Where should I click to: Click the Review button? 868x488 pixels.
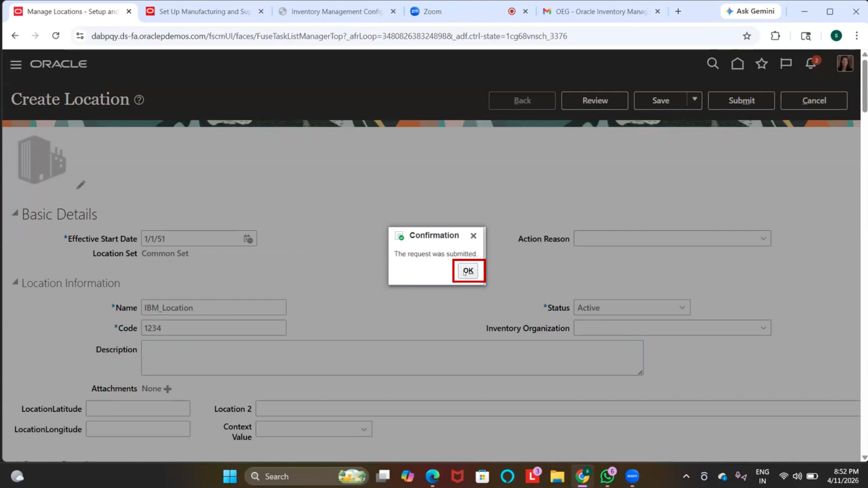595,100
